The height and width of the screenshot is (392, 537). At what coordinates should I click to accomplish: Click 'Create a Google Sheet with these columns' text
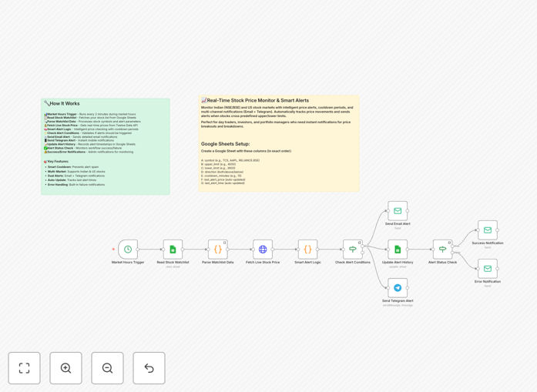coord(247,151)
